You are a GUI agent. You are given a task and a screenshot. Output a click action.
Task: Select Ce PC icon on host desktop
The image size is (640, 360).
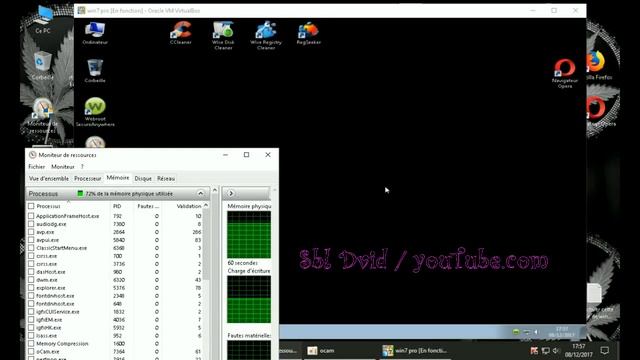(43, 19)
